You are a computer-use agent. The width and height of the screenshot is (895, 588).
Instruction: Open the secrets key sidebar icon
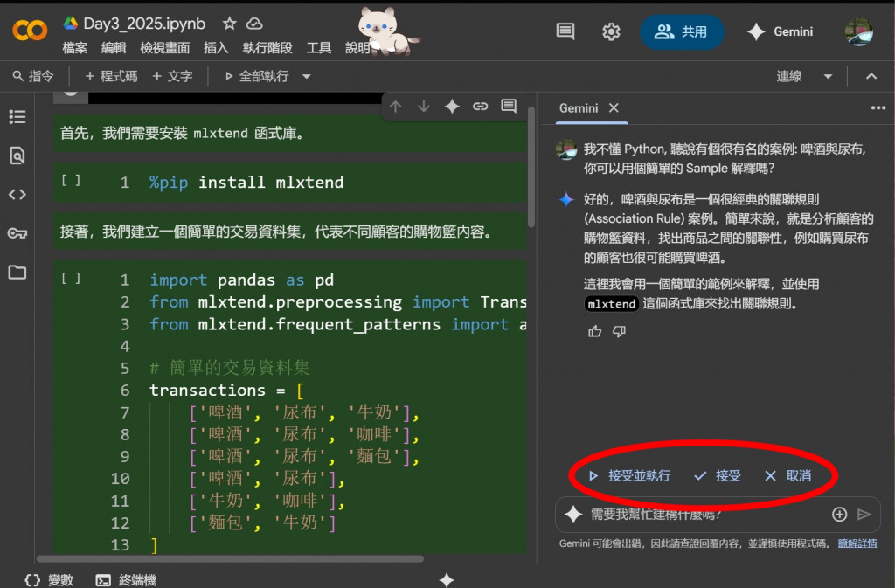pyautogui.click(x=17, y=233)
